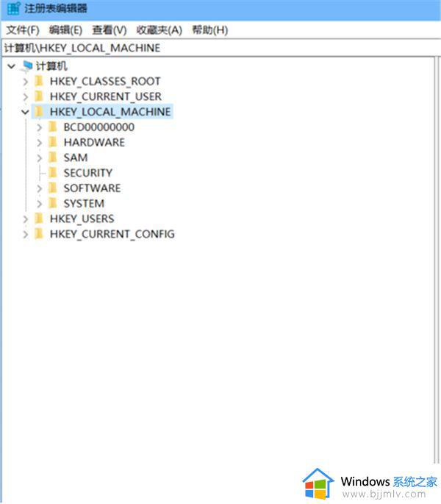The height and width of the screenshot is (504, 441).
Task: Click the SYSTEM folder icon
Action: 53,203
